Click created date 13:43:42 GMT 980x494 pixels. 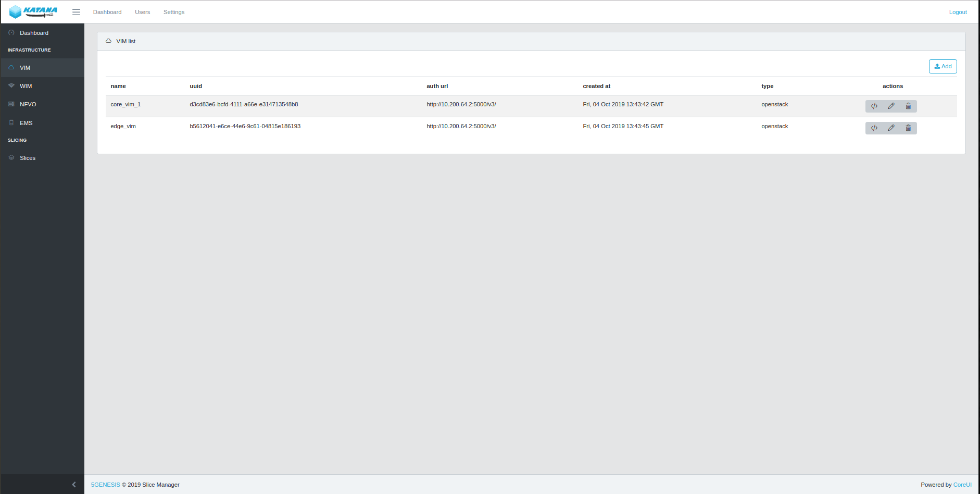[x=623, y=104]
